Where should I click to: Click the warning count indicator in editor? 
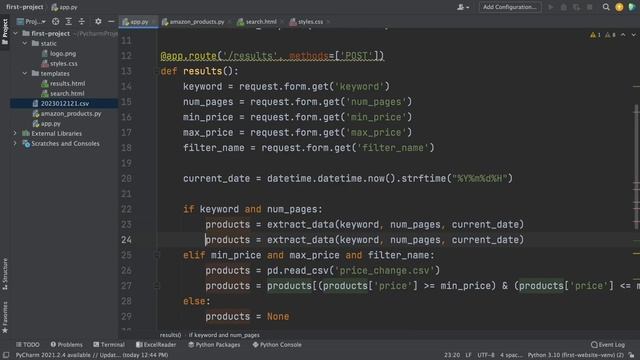click(595, 35)
